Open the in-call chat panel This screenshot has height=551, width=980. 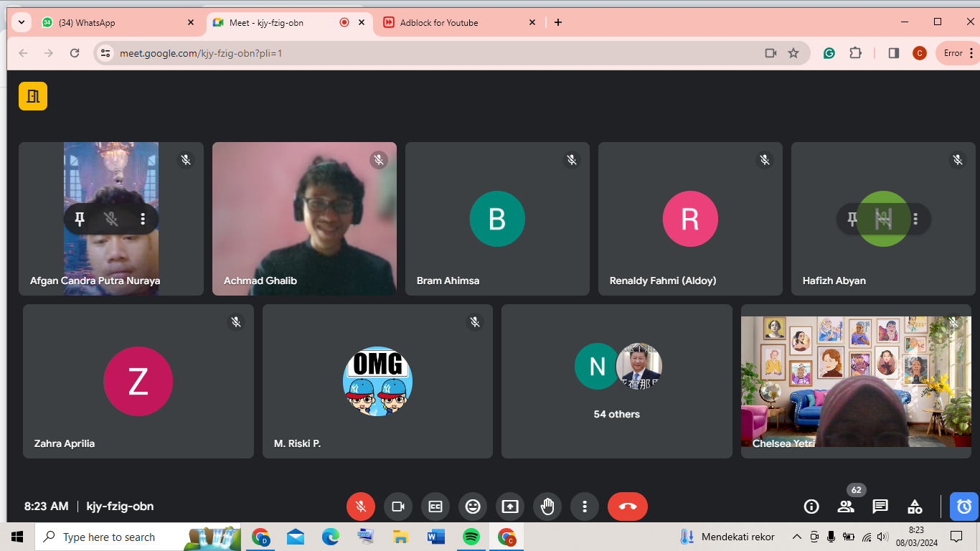[x=880, y=507]
